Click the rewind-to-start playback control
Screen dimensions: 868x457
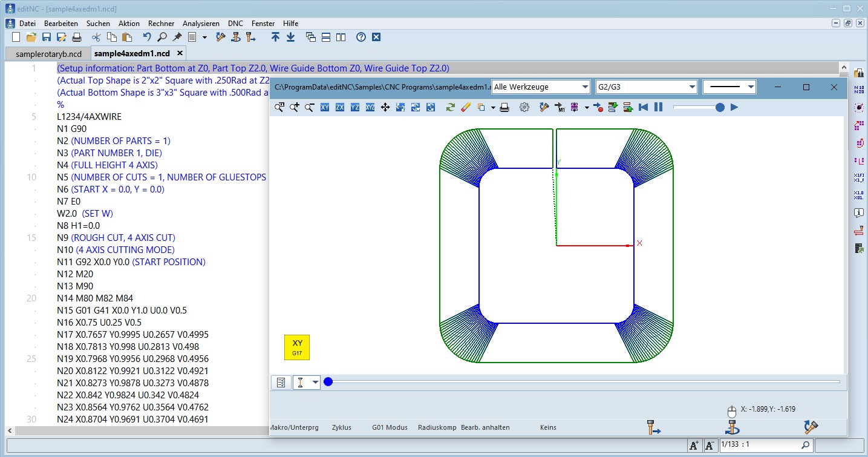click(643, 107)
